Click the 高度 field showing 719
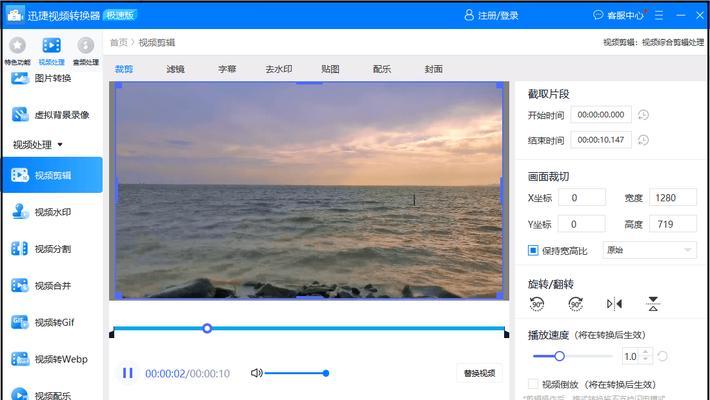This screenshot has height=400, width=710. (672, 224)
